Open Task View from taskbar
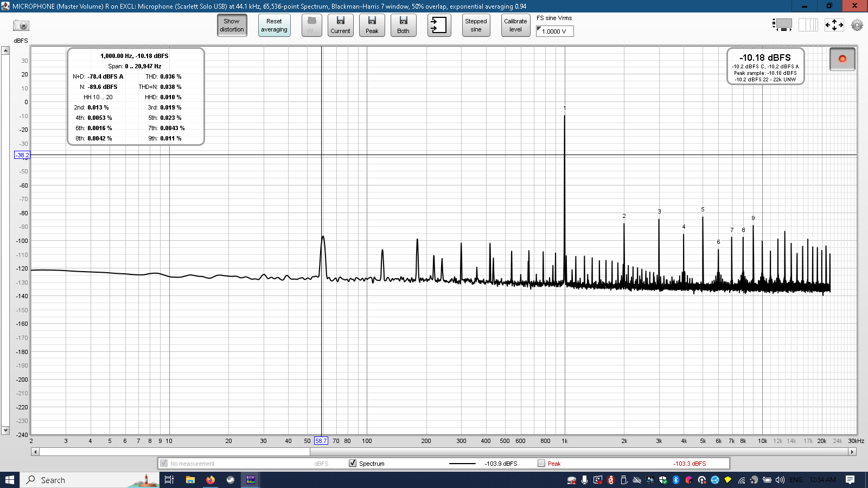This screenshot has height=488, width=868. click(x=169, y=480)
